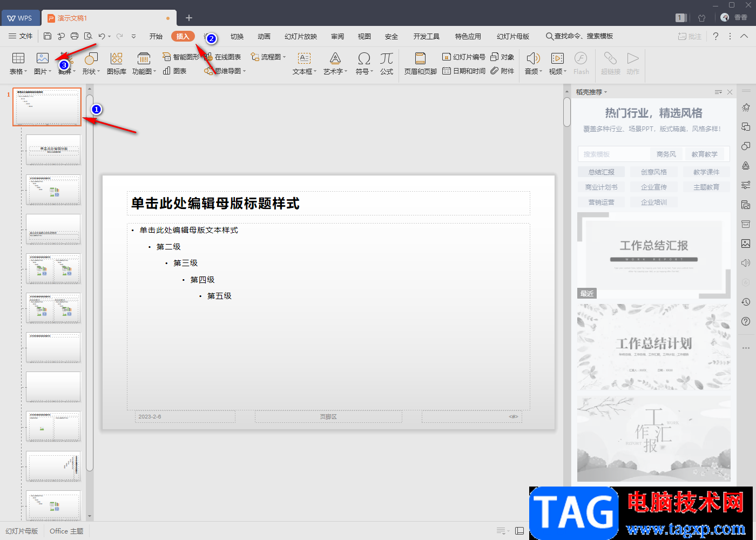
Task: Open the more options vertical dots menu
Action: coord(730,36)
